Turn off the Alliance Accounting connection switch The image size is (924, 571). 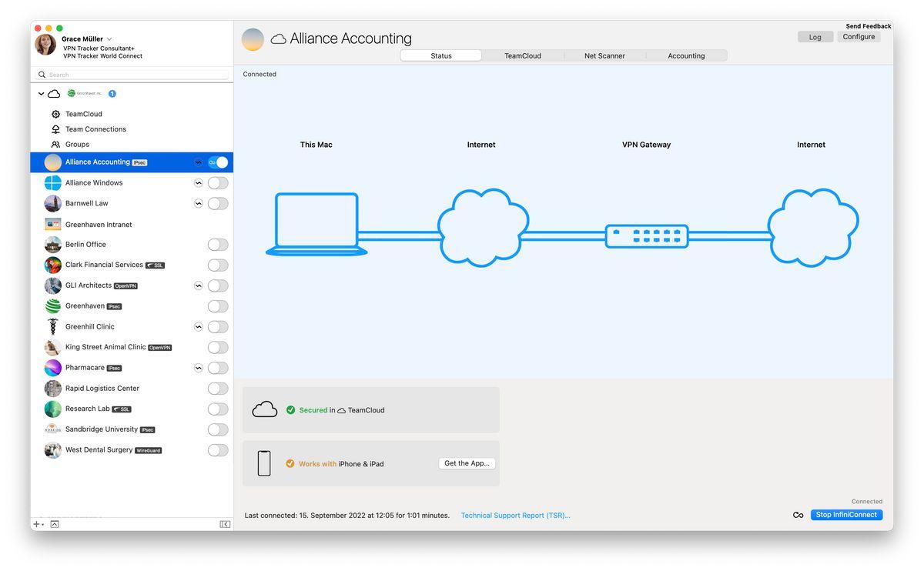tap(218, 162)
